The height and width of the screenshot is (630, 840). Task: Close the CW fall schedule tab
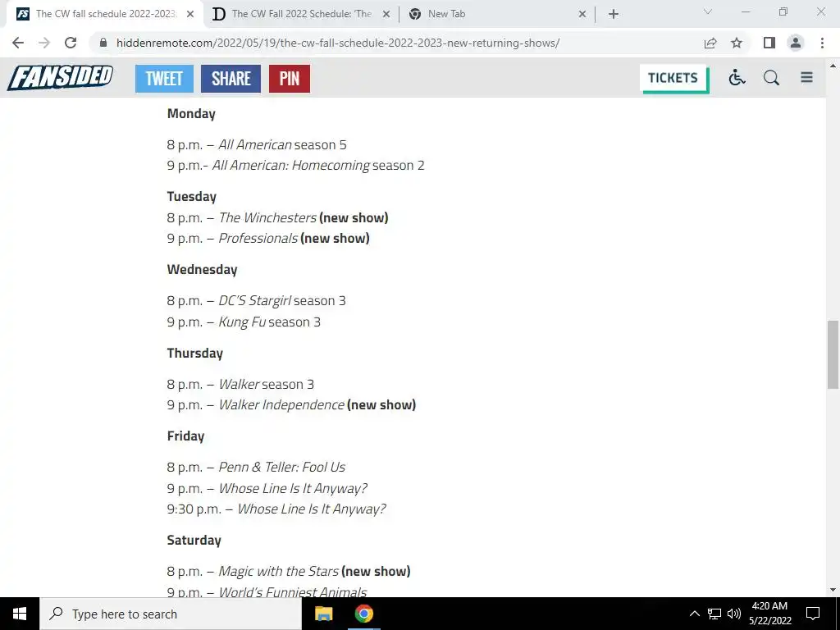pyautogui.click(x=190, y=14)
